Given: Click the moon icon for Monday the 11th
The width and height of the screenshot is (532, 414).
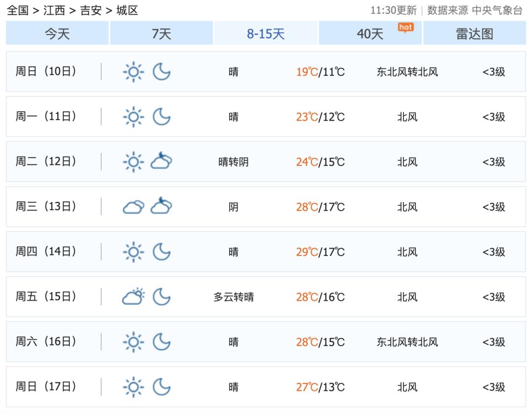Looking at the screenshot, I should [162, 117].
